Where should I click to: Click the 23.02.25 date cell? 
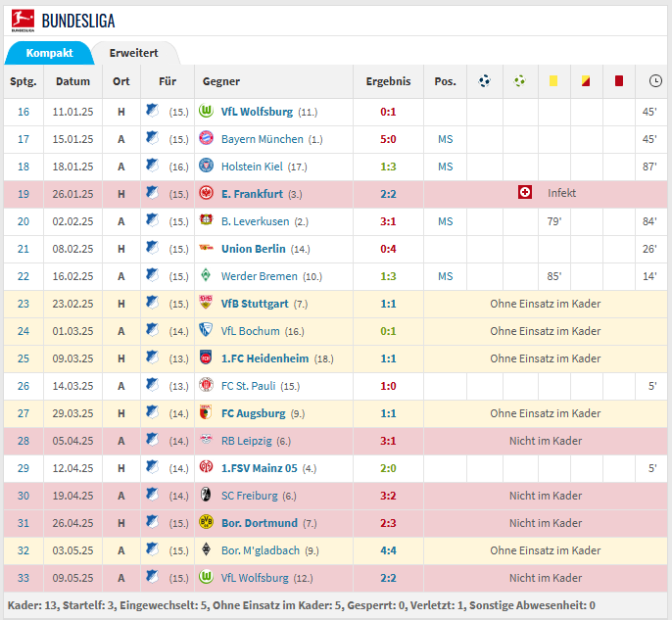coord(72,304)
